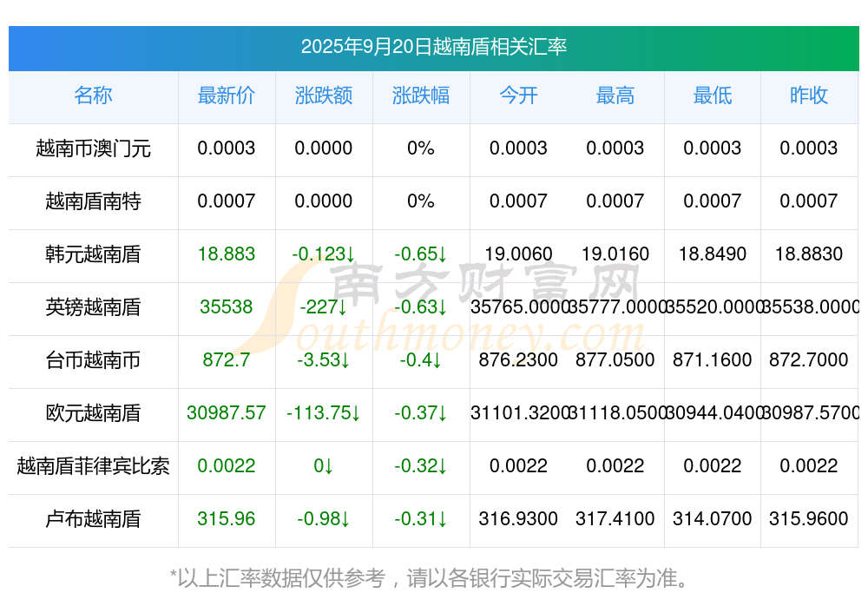
Task: Click the 涨跌额 column header
Action: pyautogui.click(x=324, y=96)
